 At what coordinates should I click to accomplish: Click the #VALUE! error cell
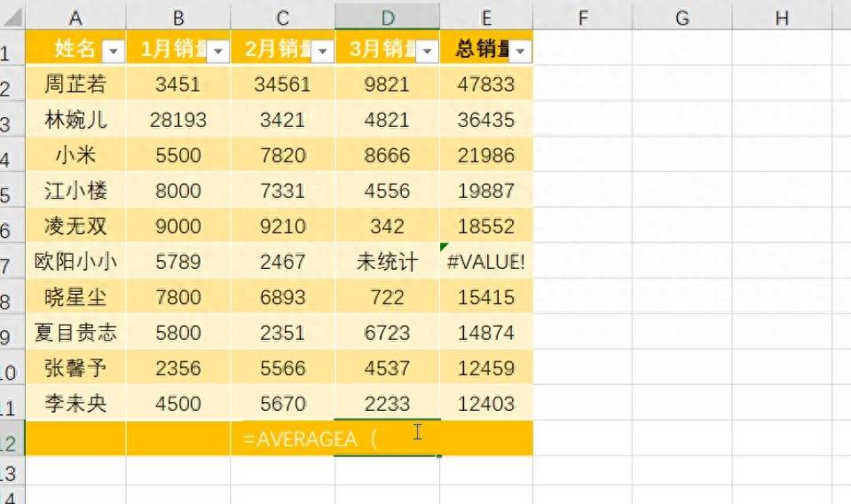(486, 262)
